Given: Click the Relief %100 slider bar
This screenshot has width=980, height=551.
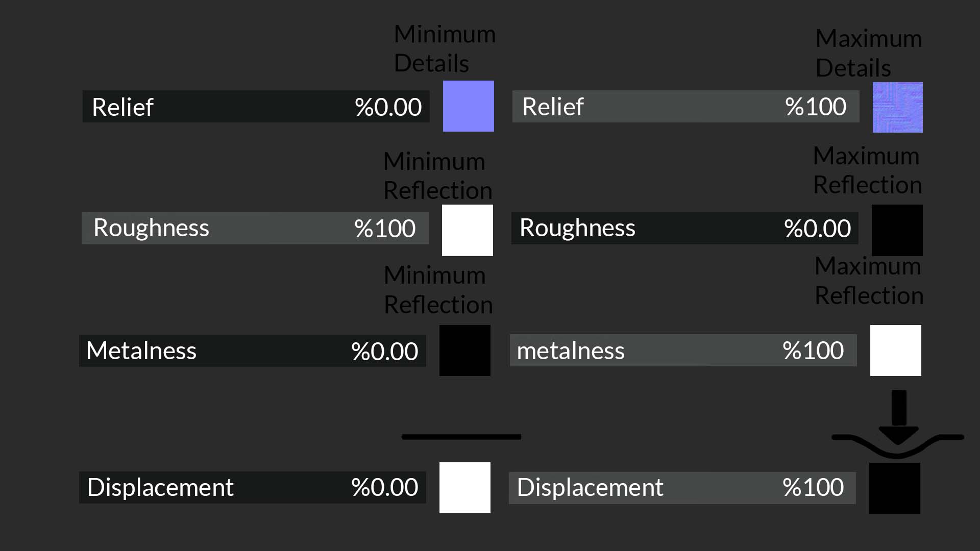Looking at the screenshot, I should coord(685,107).
